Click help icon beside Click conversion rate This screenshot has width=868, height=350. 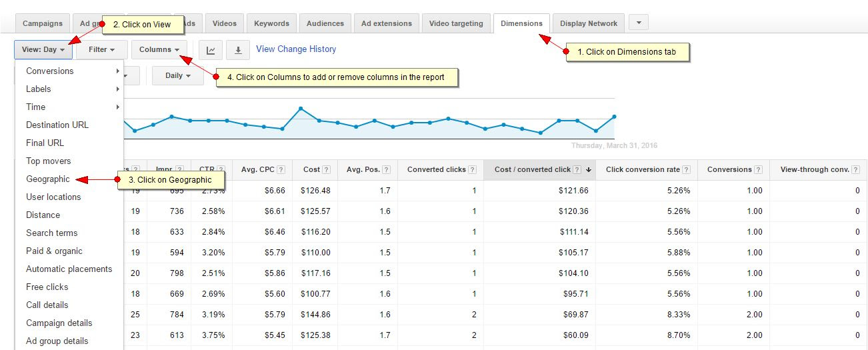point(687,169)
